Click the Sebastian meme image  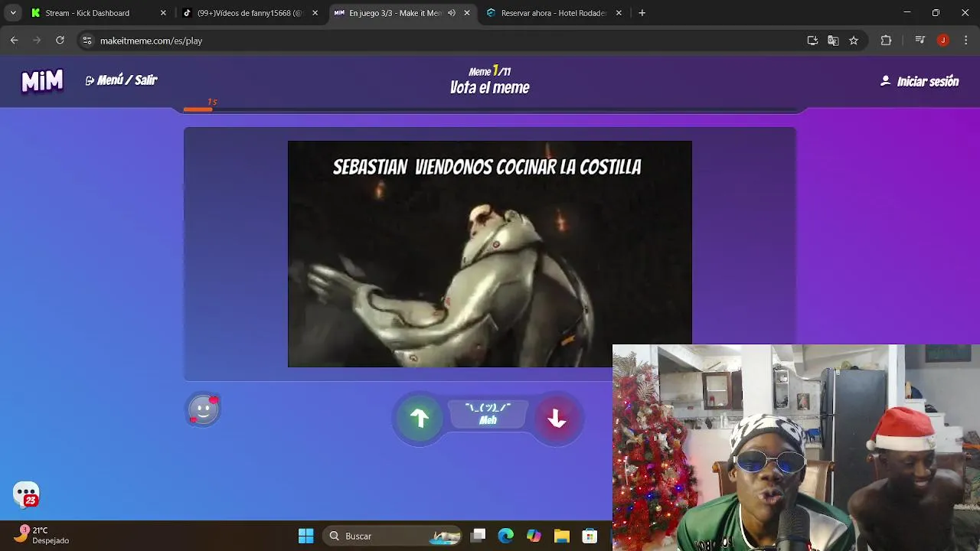click(490, 254)
